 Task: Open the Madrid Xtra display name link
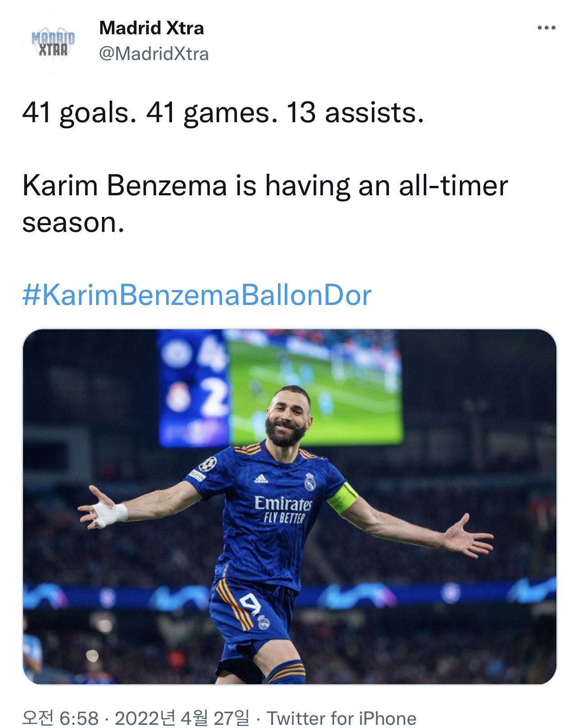pyautogui.click(x=151, y=28)
